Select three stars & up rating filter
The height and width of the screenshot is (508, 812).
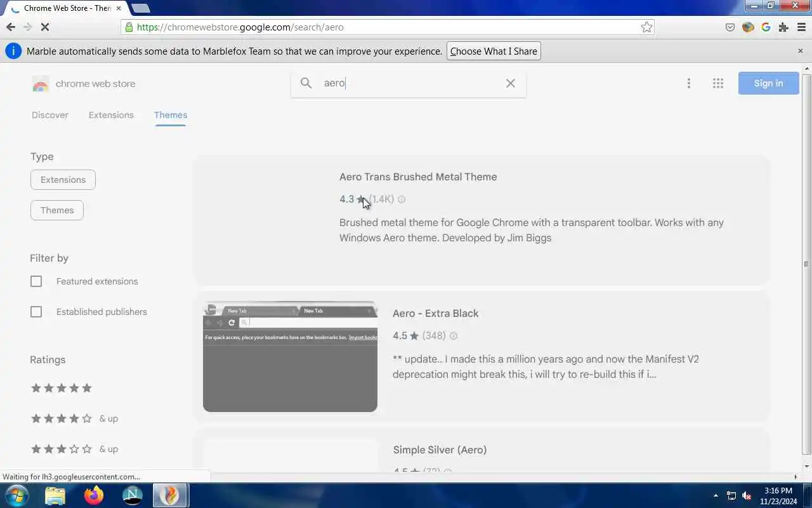pyautogui.click(x=74, y=449)
